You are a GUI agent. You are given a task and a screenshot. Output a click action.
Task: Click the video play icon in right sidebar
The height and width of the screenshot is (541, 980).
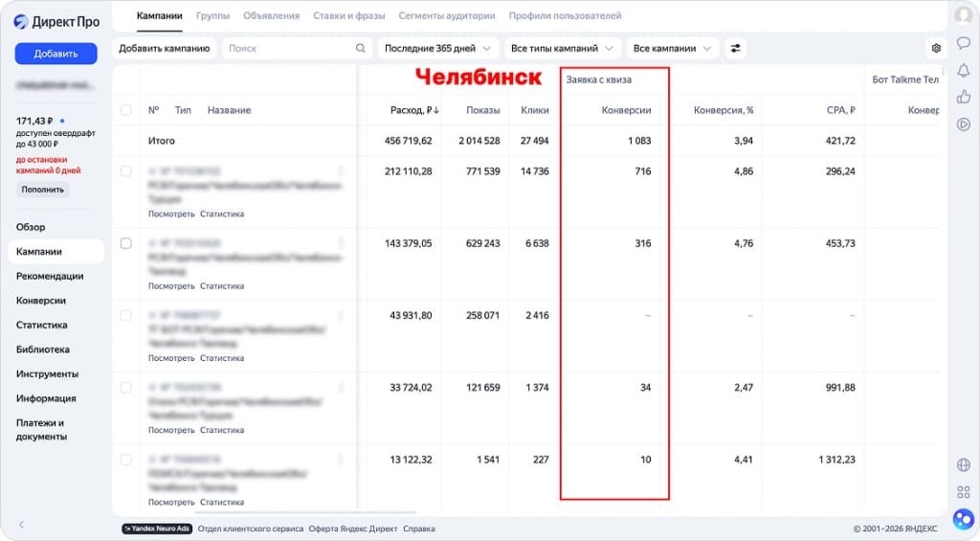(963, 124)
